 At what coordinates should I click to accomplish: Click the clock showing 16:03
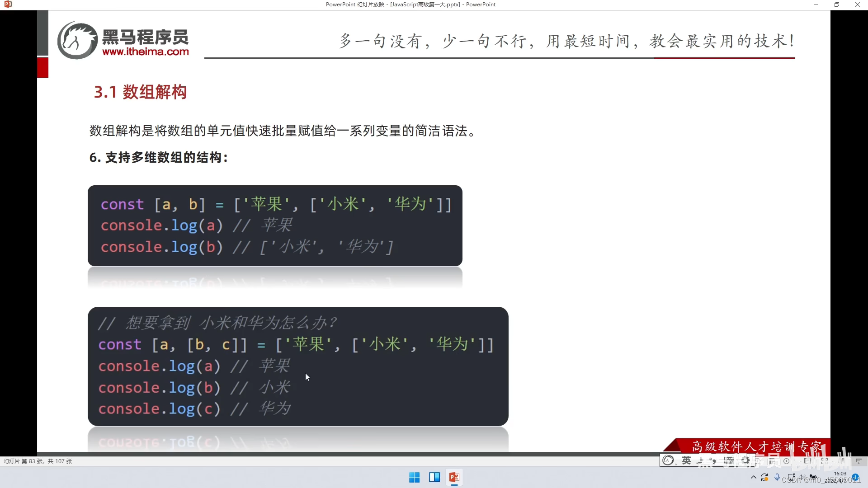[x=840, y=474]
